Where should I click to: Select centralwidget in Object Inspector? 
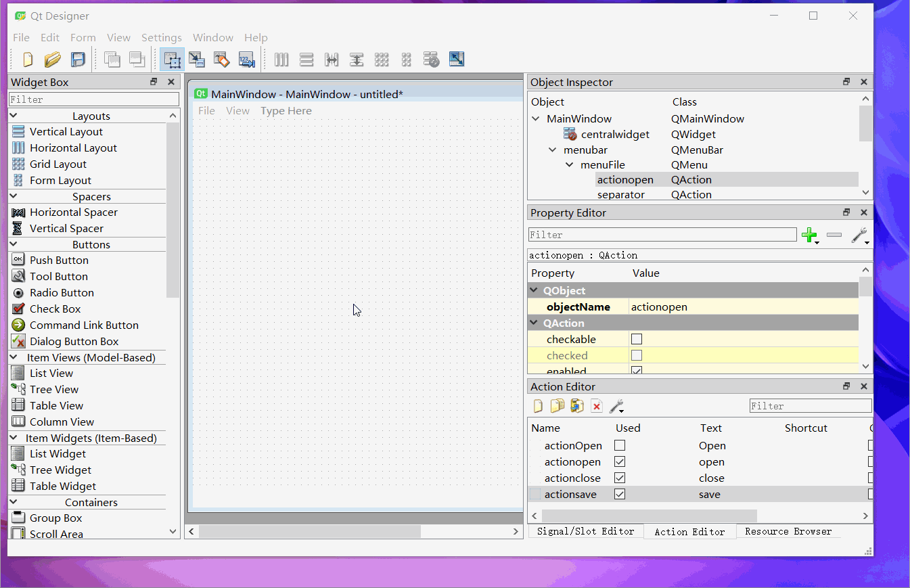coord(615,134)
